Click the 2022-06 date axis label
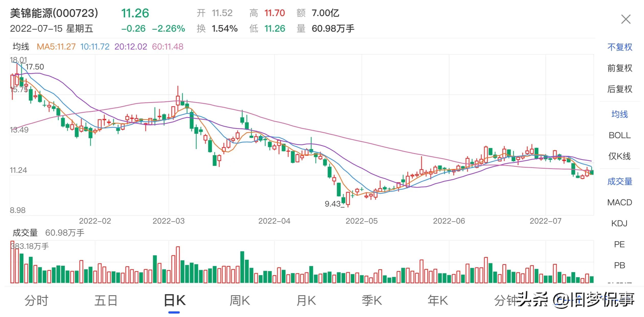The width and height of the screenshot is (644, 317). point(449,221)
